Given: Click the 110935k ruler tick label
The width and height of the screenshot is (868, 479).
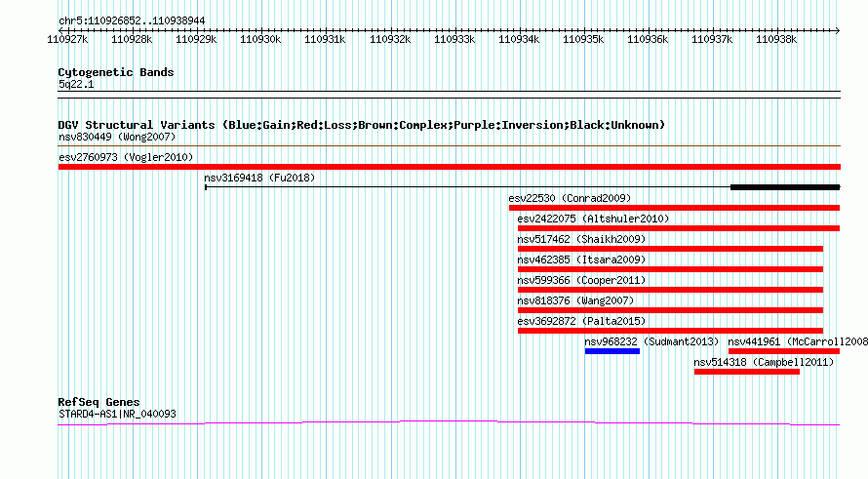Looking at the screenshot, I should (583, 39).
